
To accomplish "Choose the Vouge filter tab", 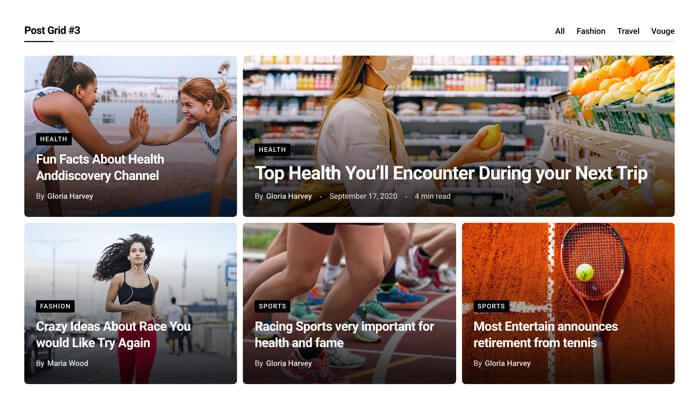I will pos(662,31).
